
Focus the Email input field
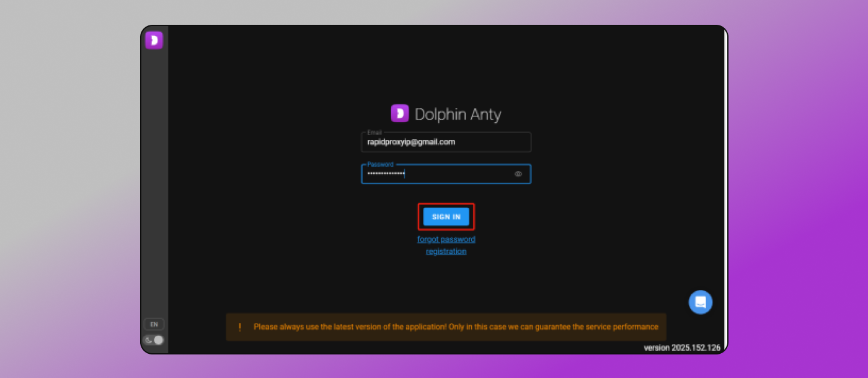(x=446, y=142)
